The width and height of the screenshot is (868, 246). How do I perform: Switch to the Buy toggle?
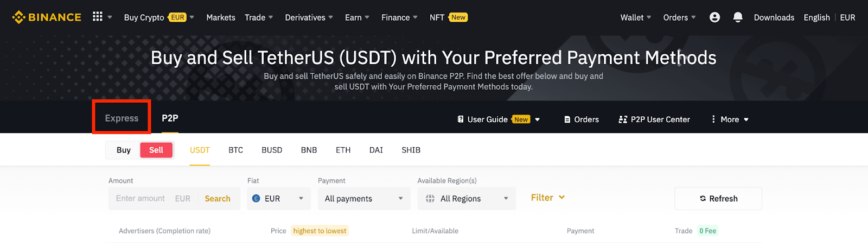coord(124,150)
